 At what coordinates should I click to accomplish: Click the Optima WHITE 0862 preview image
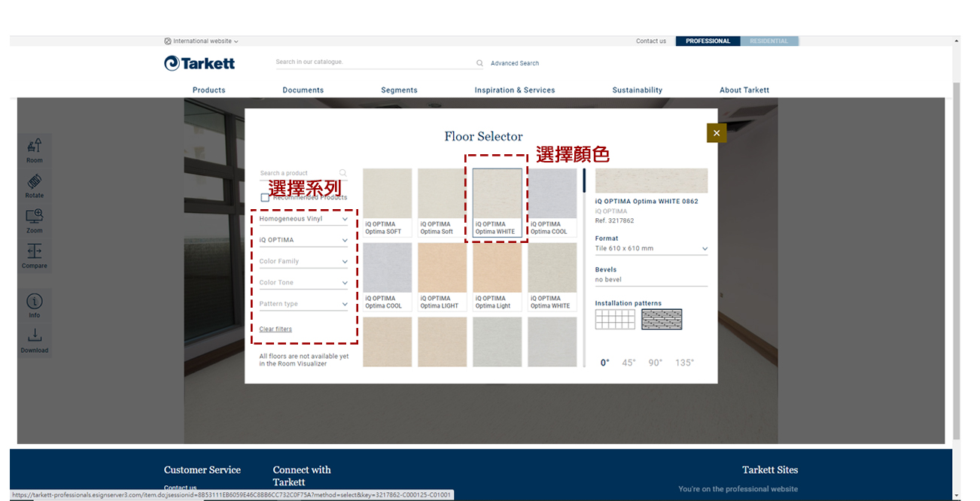click(652, 181)
